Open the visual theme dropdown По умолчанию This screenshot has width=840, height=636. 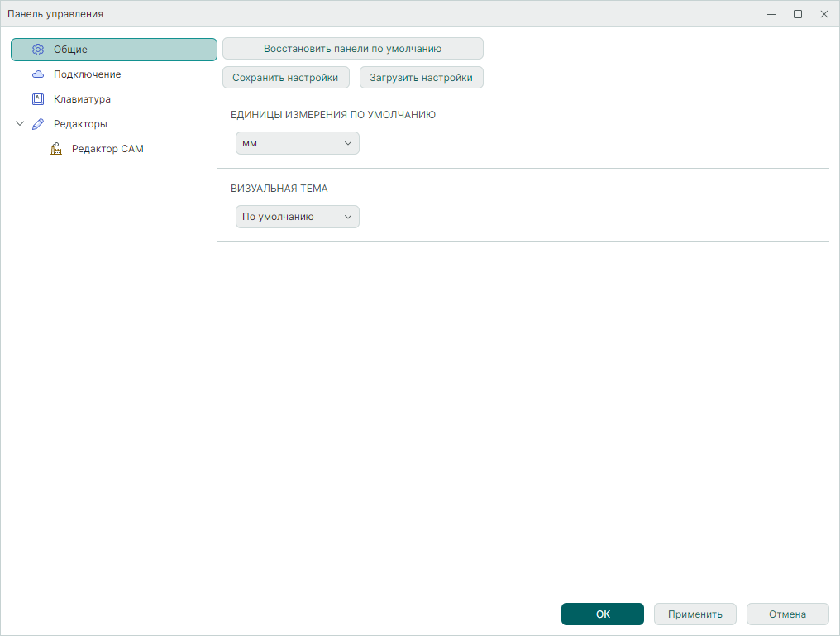298,217
